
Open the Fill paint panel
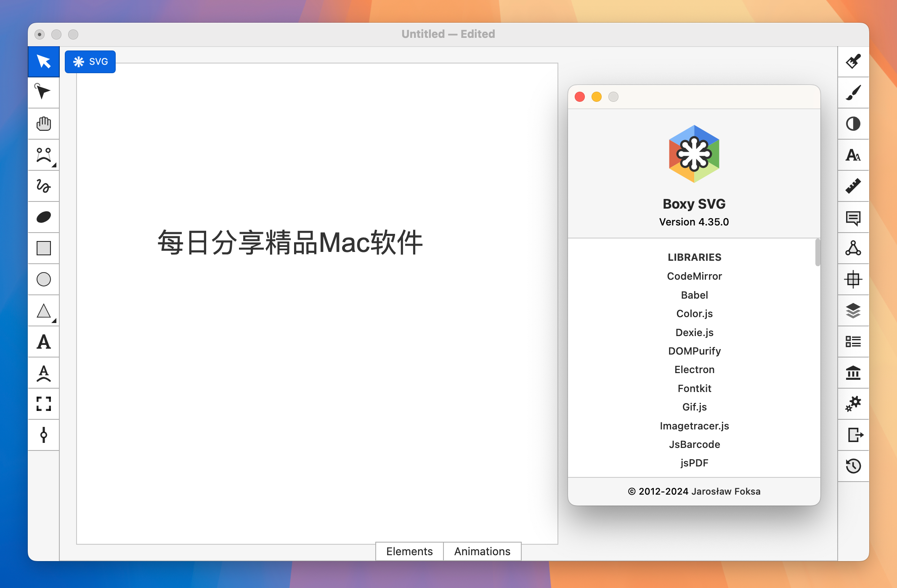pyautogui.click(x=853, y=61)
